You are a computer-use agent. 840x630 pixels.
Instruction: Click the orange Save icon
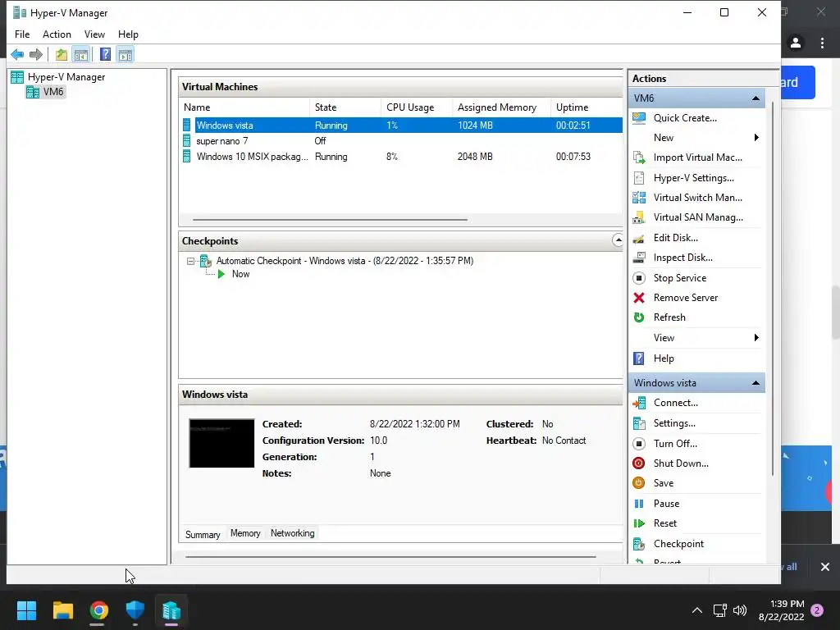pos(639,483)
